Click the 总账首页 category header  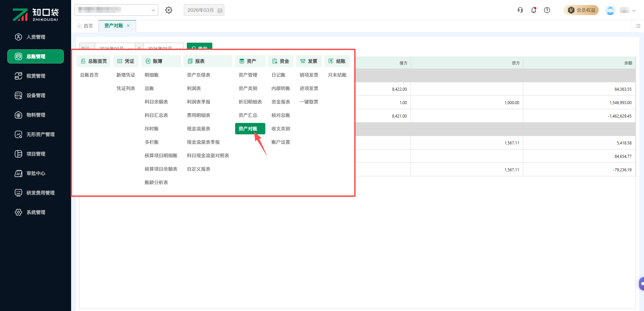(94, 61)
